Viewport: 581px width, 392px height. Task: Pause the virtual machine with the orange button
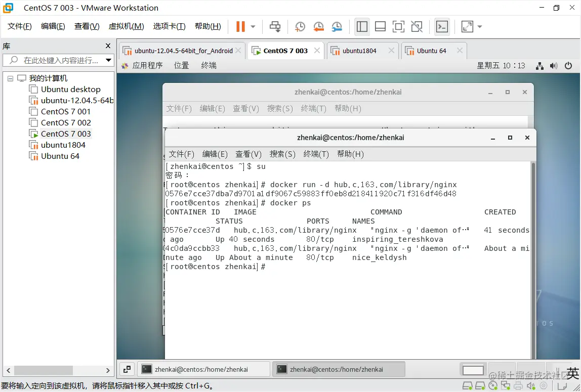[240, 26]
